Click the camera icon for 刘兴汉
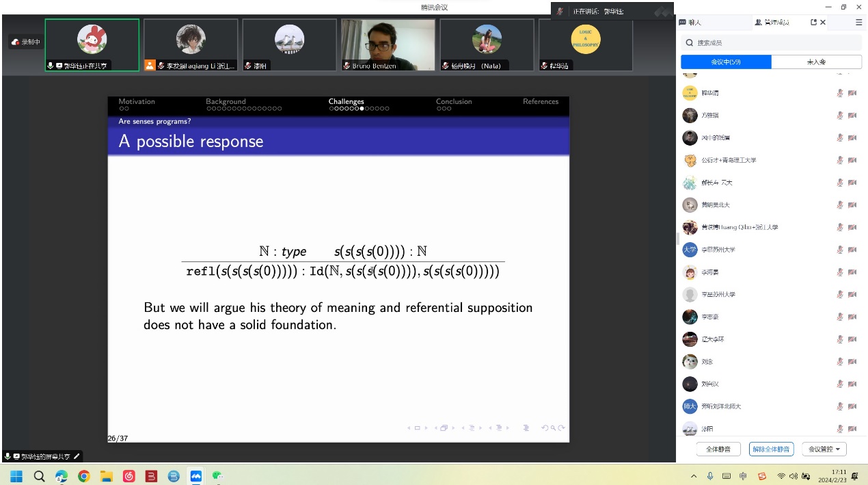 click(x=852, y=384)
